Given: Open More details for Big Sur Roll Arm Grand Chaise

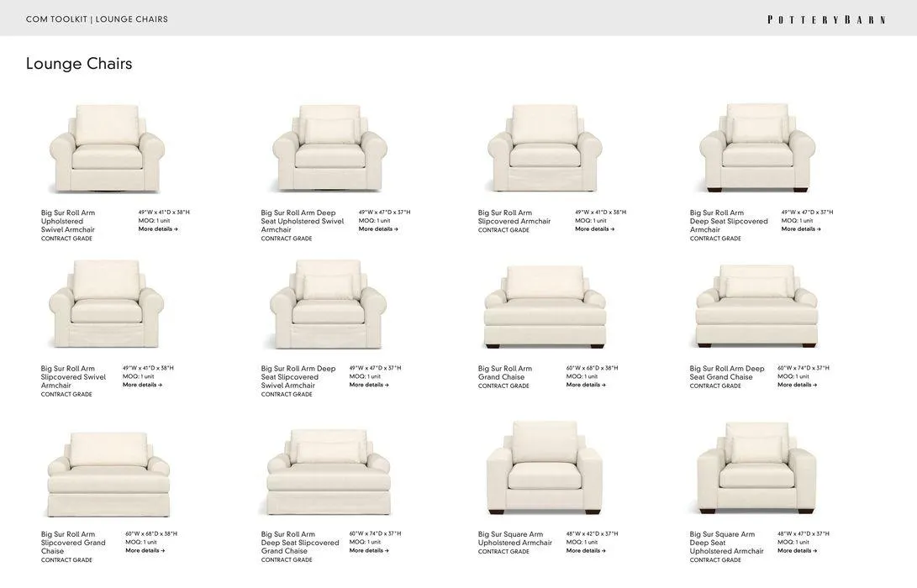Looking at the screenshot, I should pyautogui.click(x=585, y=385).
